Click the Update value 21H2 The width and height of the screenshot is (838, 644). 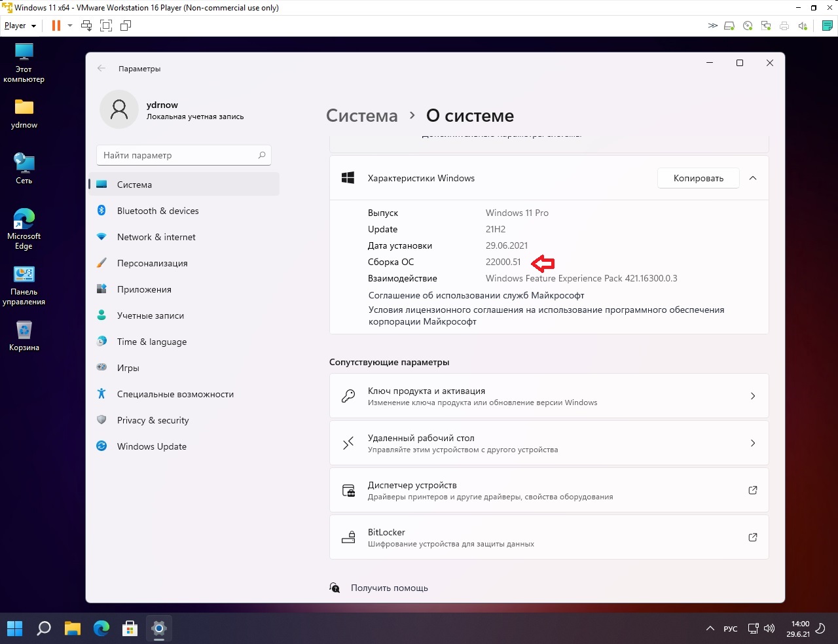[496, 229]
